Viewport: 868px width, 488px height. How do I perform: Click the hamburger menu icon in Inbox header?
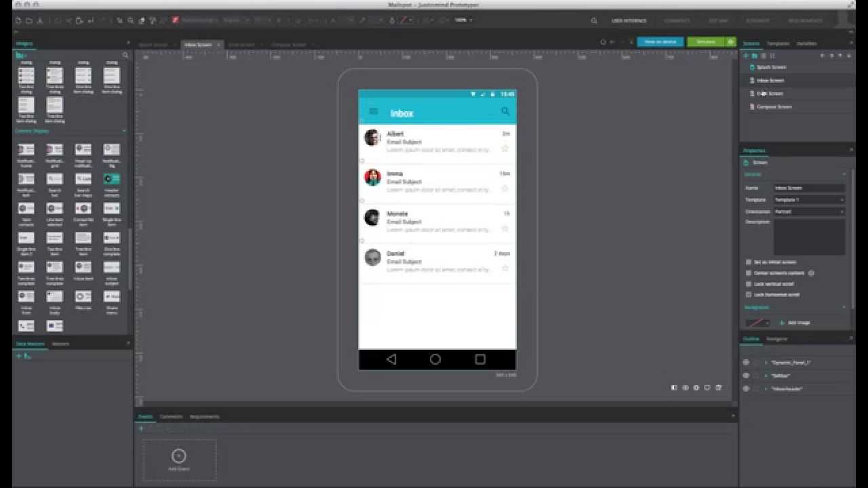(x=373, y=112)
